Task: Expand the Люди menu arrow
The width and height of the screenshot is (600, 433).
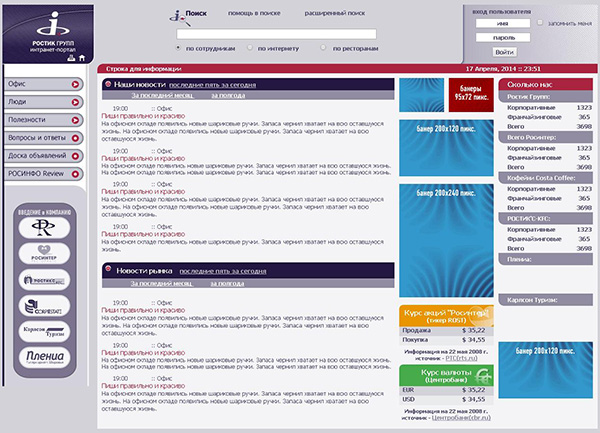Action: point(75,102)
